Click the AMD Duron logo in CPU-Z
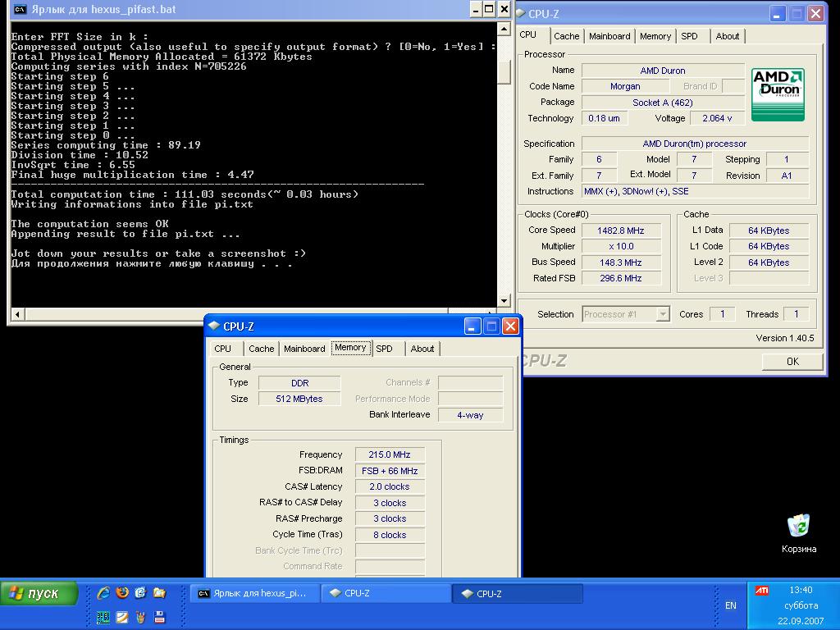The height and width of the screenshot is (630, 840). (778, 94)
